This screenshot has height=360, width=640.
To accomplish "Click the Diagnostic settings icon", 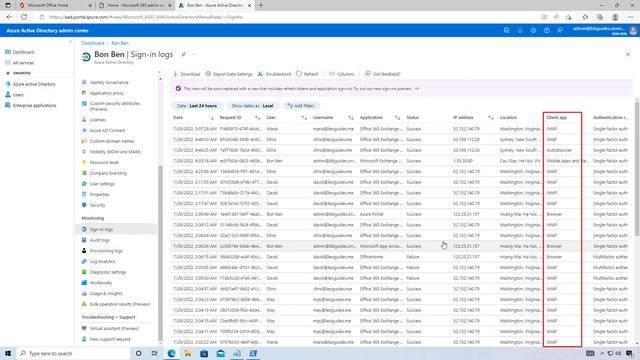I will pos(84,272).
